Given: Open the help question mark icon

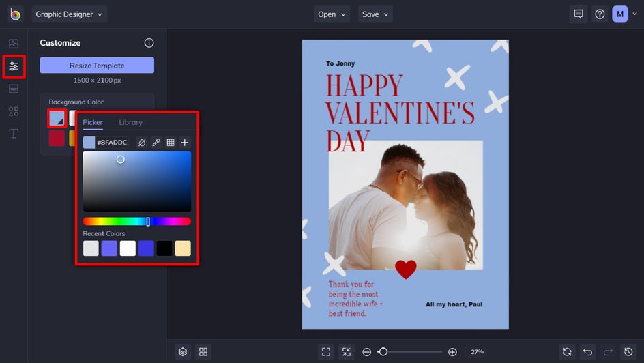Looking at the screenshot, I should tap(600, 14).
